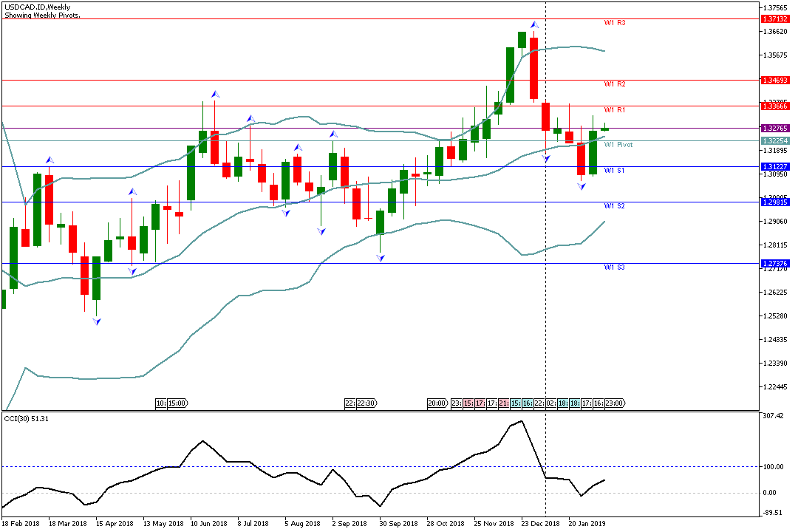Click the up fractal arrow beneath W1 R3 line

(x=534, y=24)
